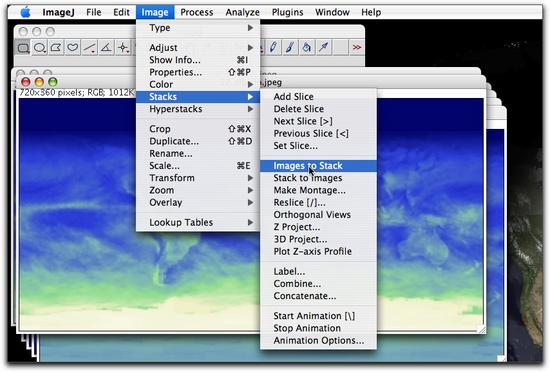Open the File menu
550x372 pixels.
94,12
